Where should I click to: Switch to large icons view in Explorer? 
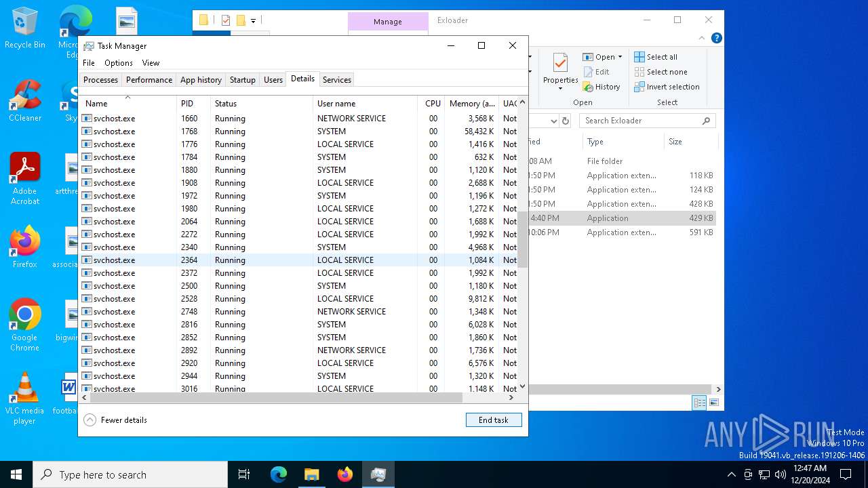[713, 403]
